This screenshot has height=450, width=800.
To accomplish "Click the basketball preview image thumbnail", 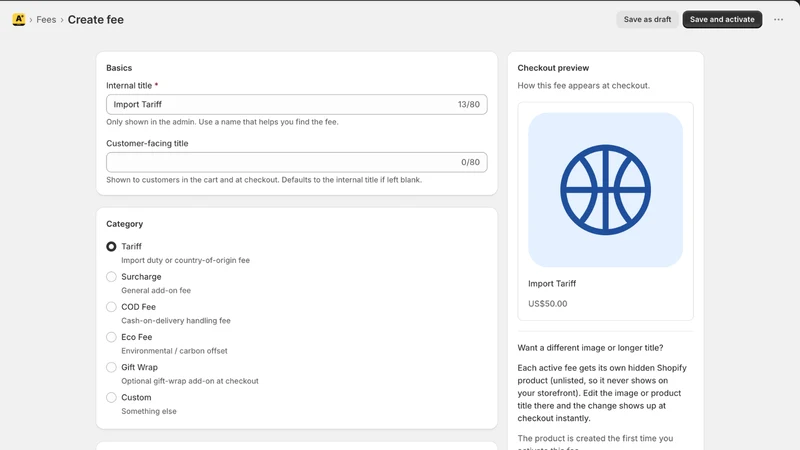I will click(605, 190).
